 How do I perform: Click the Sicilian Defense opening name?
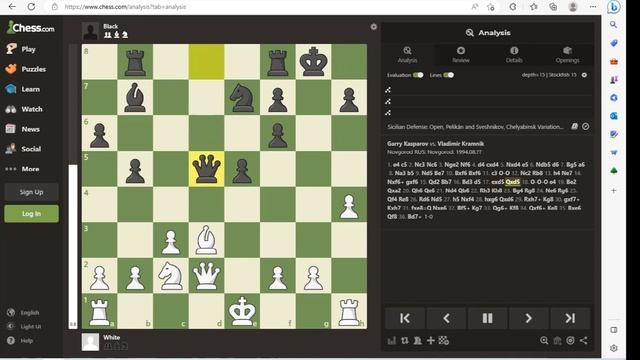[475, 127]
